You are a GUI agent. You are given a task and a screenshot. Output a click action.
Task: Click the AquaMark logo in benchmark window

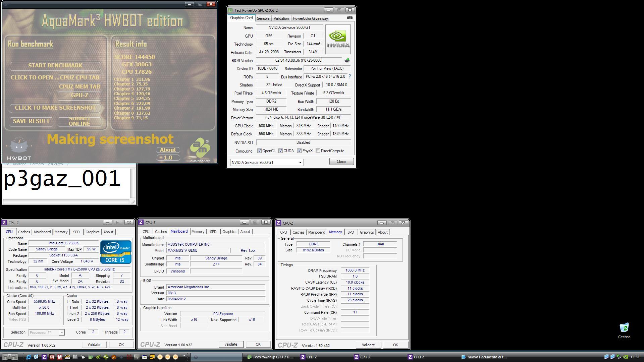200,150
